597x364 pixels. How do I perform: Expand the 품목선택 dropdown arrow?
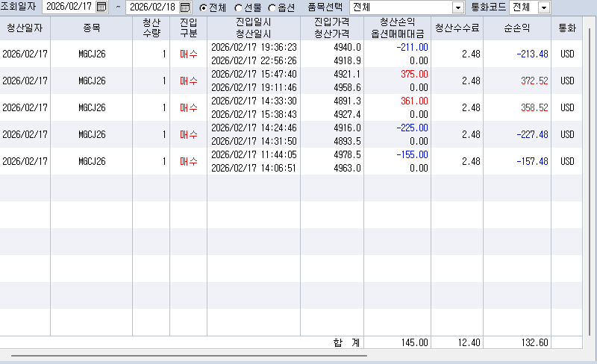click(458, 7)
